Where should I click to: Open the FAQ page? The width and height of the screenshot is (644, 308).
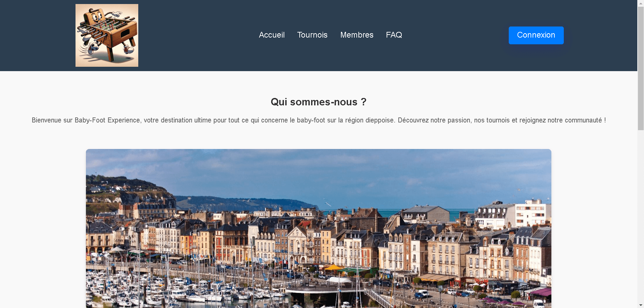(x=394, y=35)
